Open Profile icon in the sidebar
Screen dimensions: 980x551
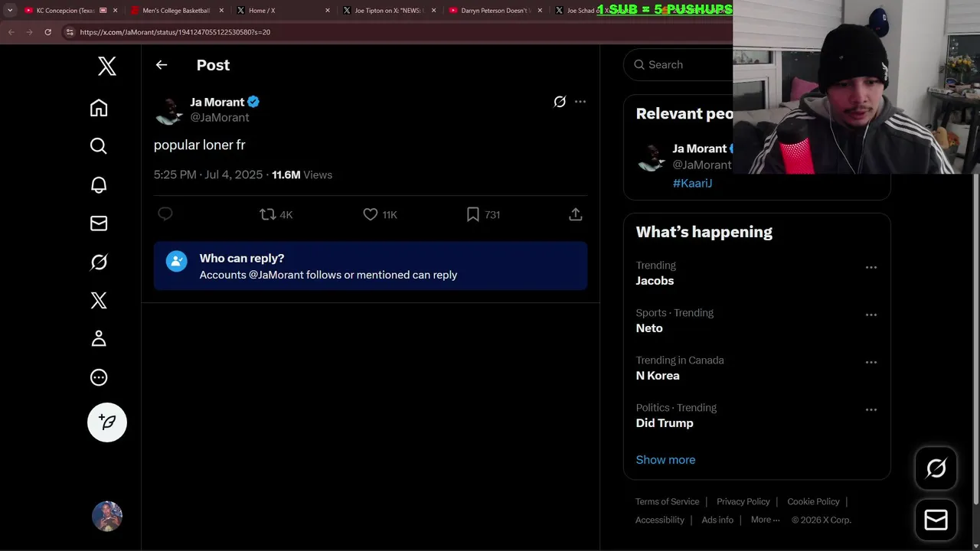coord(99,338)
